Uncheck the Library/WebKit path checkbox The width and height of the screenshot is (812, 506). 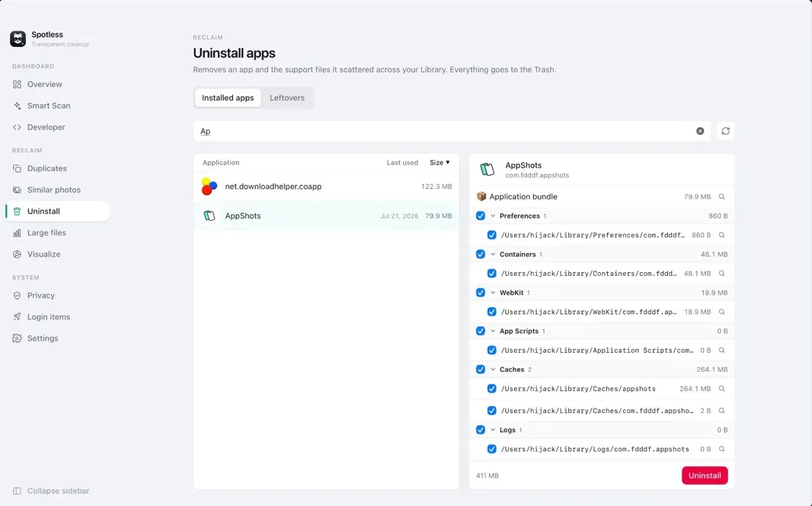click(x=491, y=312)
